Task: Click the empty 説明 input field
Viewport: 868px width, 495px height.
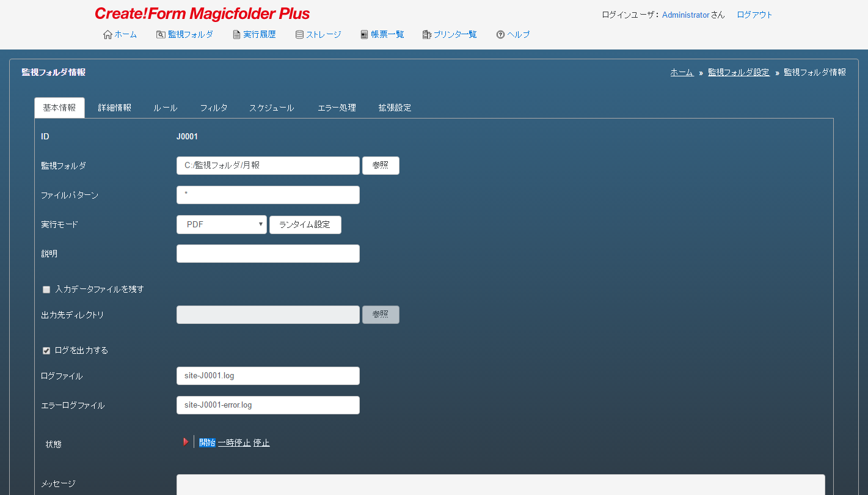Action: click(x=268, y=254)
